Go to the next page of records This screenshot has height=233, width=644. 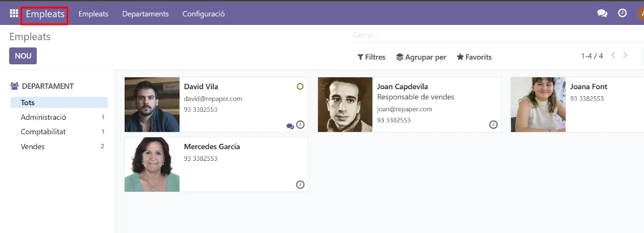pos(625,55)
